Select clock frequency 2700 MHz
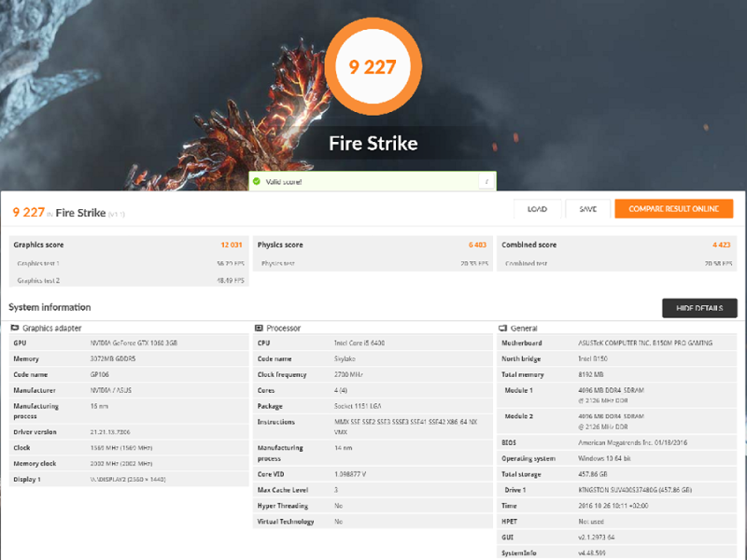This screenshot has width=747, height=560. pos(348,374)
